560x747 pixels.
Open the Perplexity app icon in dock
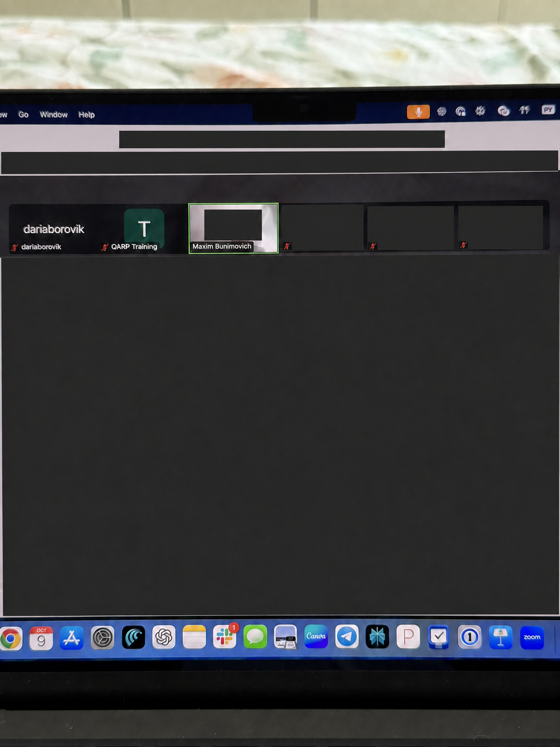pos(377,637)
